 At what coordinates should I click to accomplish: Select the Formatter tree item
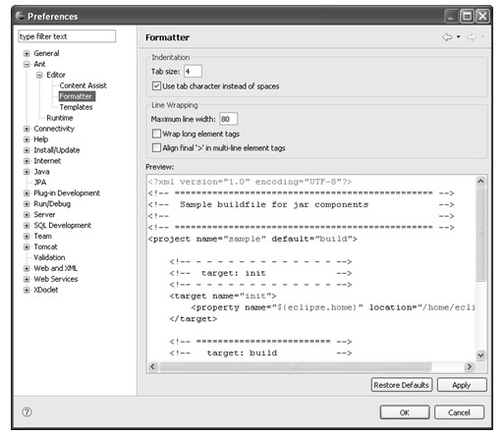pos(77,96)
